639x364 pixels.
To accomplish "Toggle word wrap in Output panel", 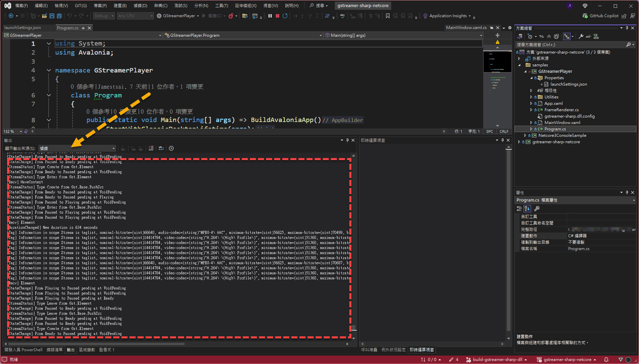I will click(x=161, y=148).
